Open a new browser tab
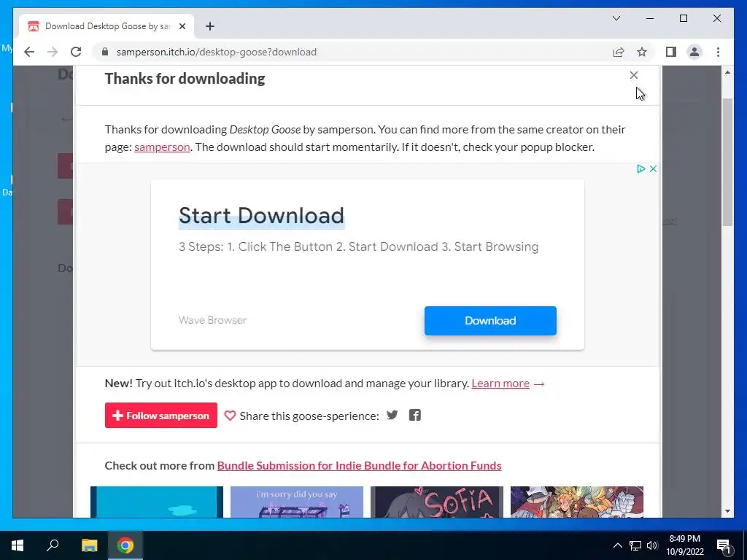 click(210, 26)
